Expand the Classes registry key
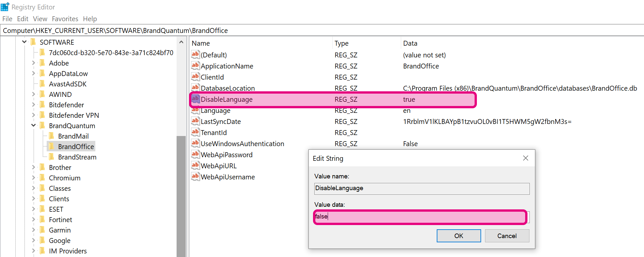Image resolution: width=644 pixels, height=257 pixels. click(33, 188)
